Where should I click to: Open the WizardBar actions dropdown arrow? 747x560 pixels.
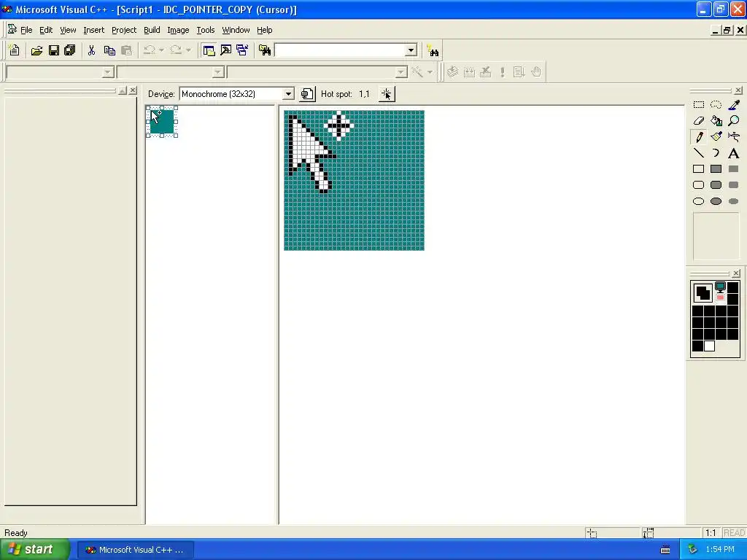click(430, 72)
